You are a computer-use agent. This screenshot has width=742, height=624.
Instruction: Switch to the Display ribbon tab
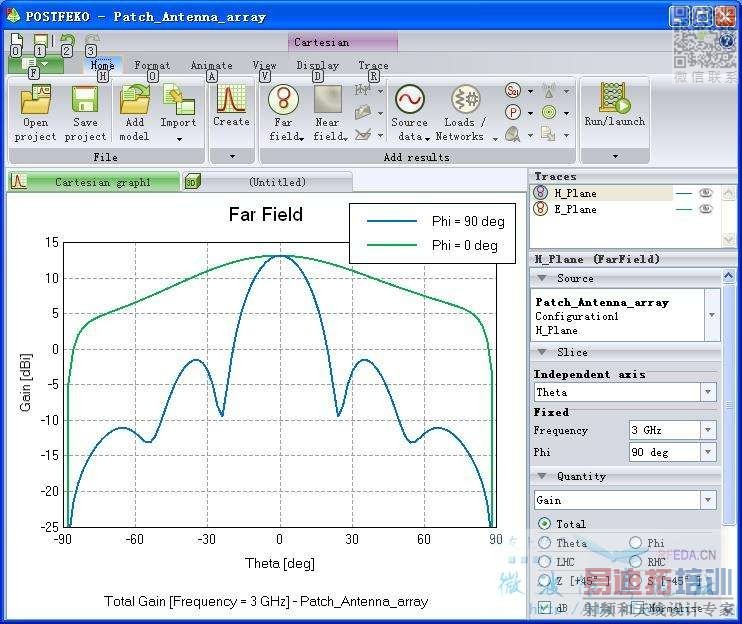pos(318,65)
